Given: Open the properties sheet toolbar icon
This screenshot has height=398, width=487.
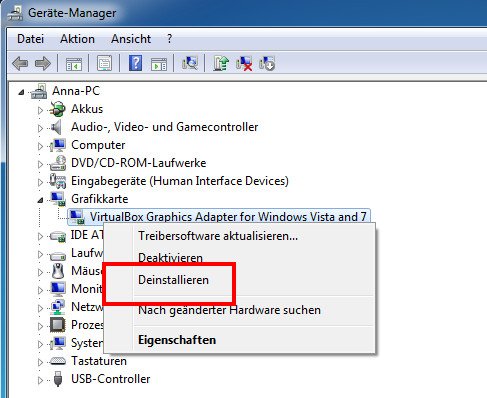Looking at the screenshot, I should [x=104, y=63].
